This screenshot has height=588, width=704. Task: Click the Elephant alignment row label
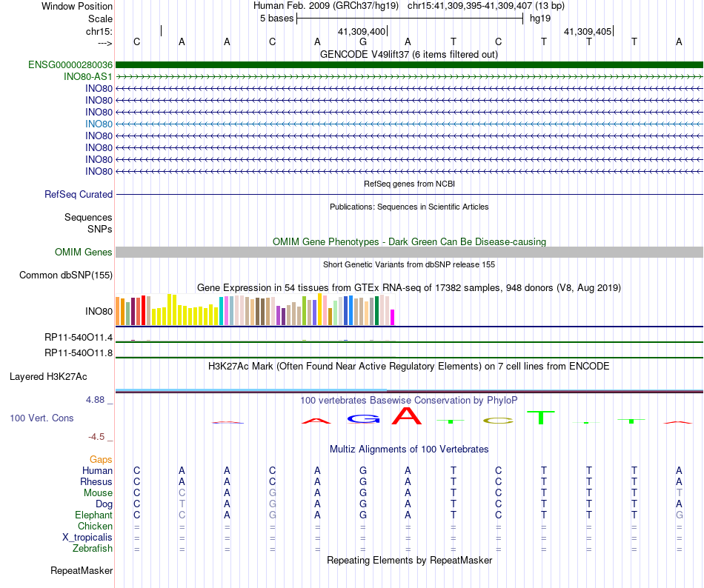[x=94, y=515]
